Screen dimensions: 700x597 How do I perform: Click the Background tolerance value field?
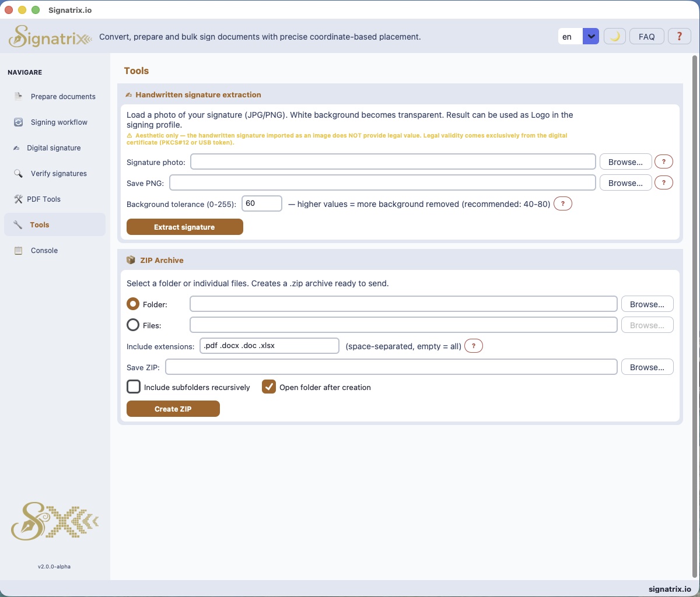262,203
